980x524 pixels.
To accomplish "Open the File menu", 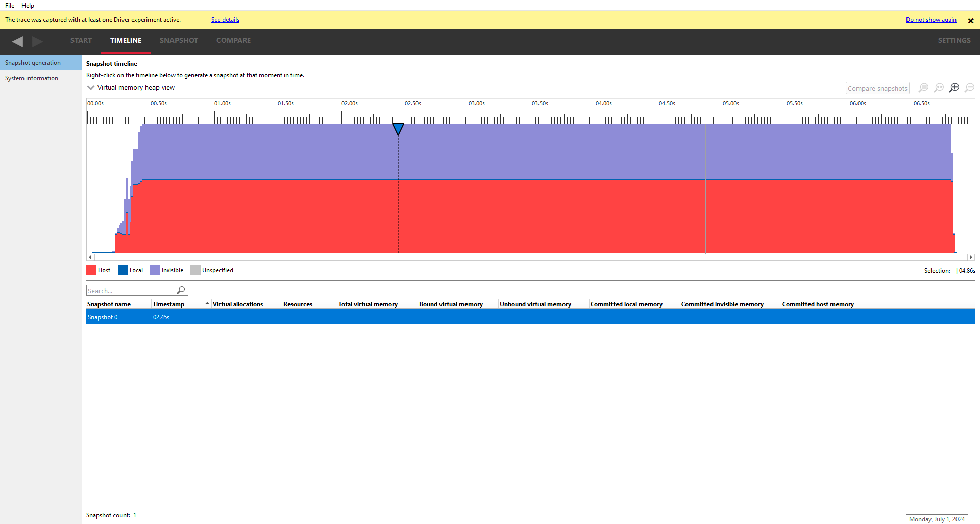I will pos(10,6).
